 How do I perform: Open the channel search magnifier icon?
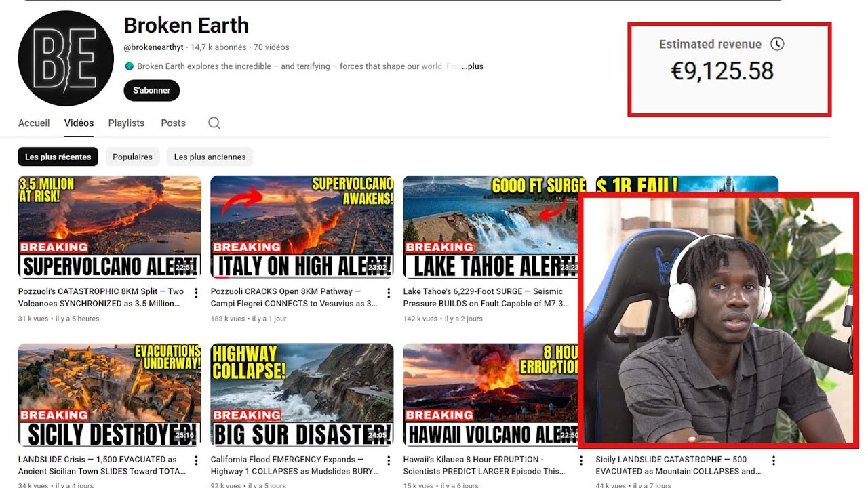tap(214, 123)
